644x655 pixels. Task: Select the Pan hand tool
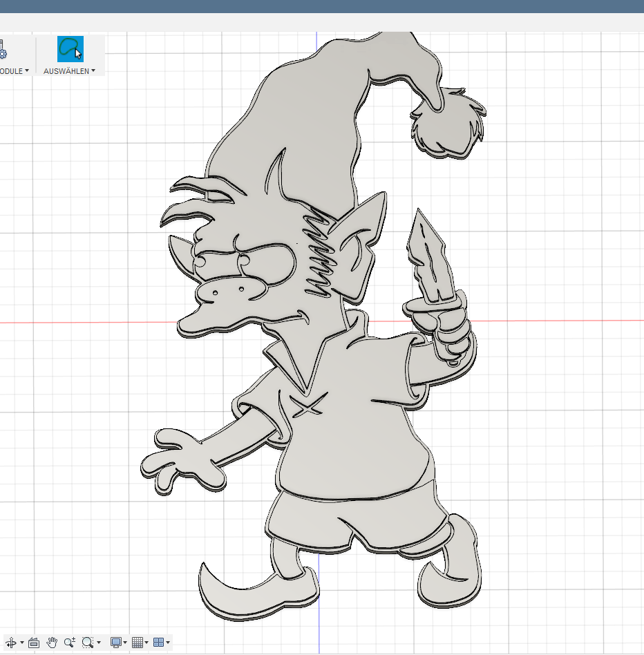tap(52, 643)
